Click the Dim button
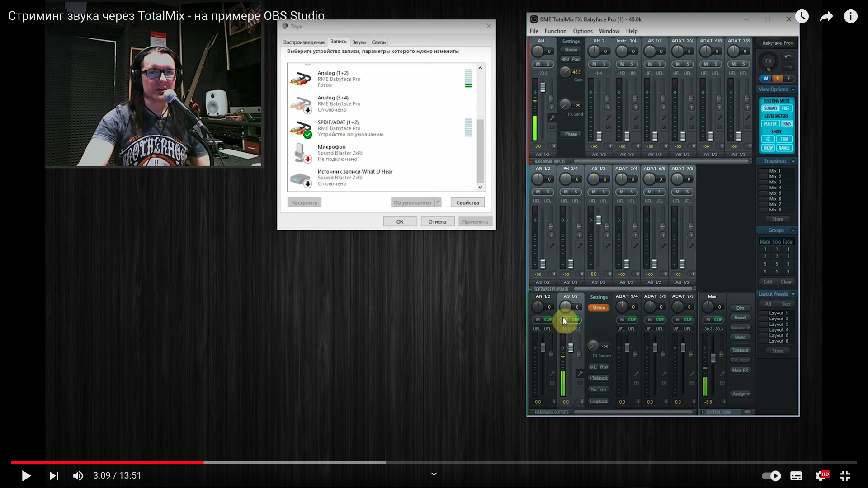The image size is (868, 488). coord(740,308)
